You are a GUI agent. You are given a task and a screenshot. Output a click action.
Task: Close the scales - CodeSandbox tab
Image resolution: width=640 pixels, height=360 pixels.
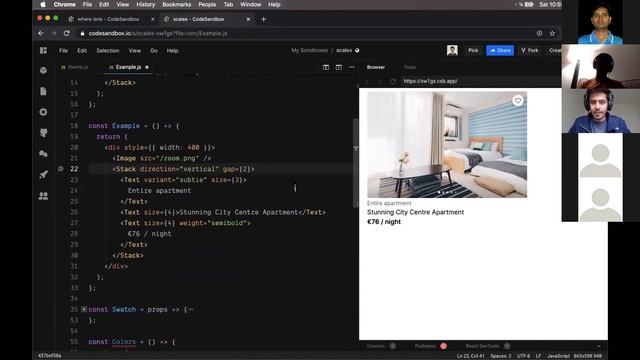248,19
